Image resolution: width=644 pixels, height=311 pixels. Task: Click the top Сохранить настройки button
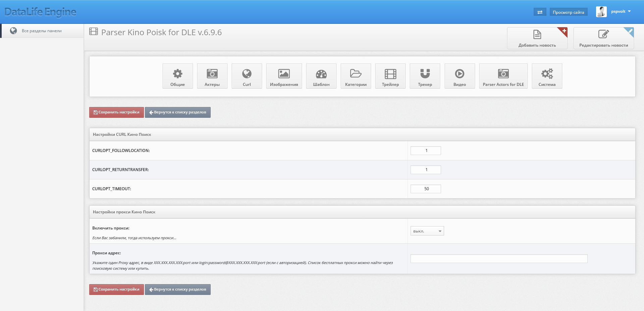click(x=116, y=112)
